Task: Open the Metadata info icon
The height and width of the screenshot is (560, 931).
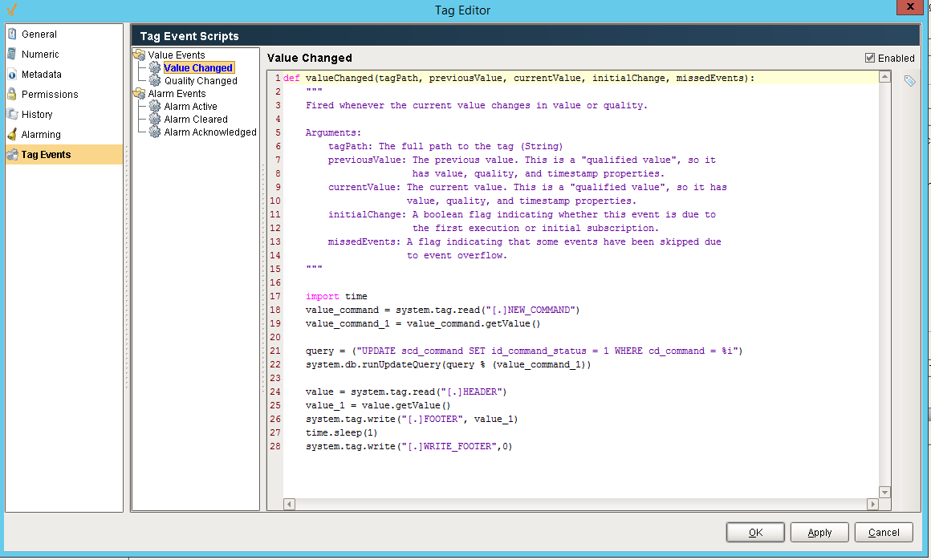Action: pyautogui.click(x=12, y=74)
